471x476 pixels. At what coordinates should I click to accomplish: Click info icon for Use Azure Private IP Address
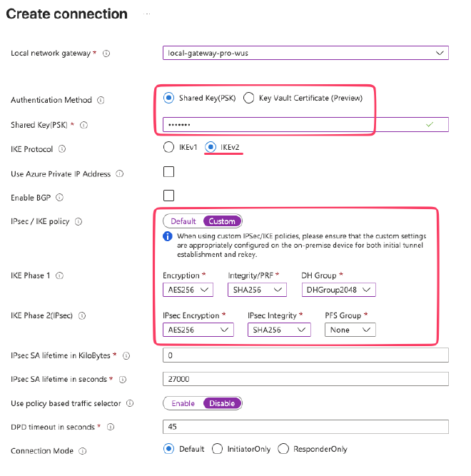119,174
